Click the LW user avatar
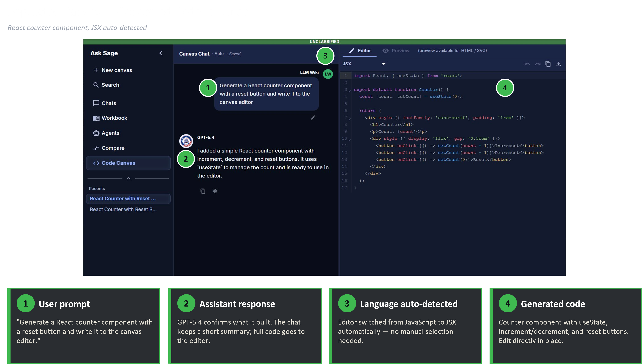Image resolution: width=642 pixels, height=364 pixels. click(x=328, y=74)
